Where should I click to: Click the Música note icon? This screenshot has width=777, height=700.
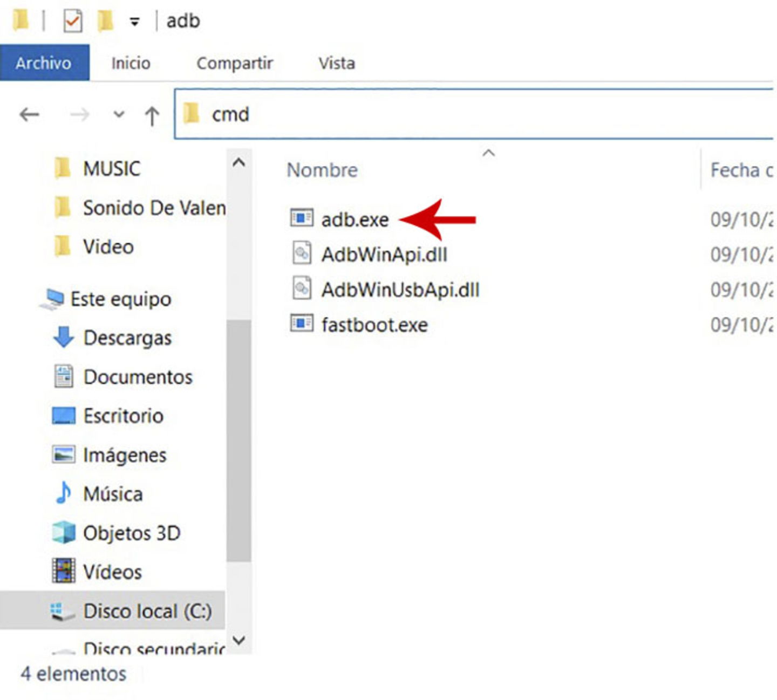click(x=63, y=492)
